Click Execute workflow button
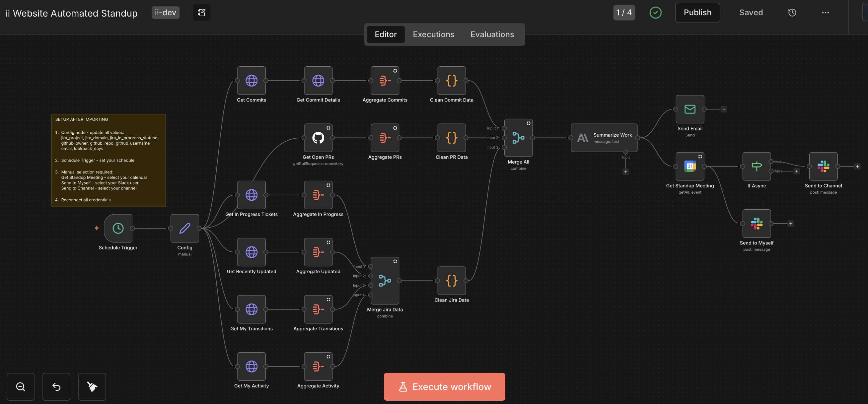This screenshot has width=868, height=404. 444,386
